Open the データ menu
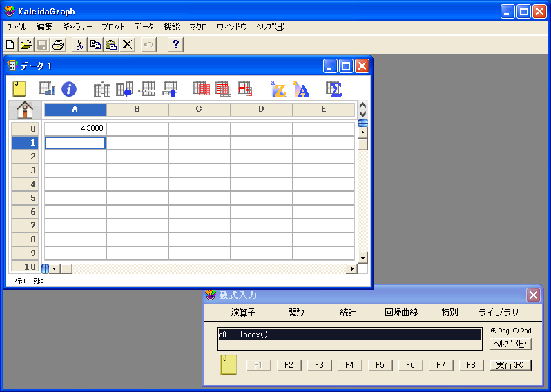This screenshot has height=392, width=551. click(x=144, y=27)
